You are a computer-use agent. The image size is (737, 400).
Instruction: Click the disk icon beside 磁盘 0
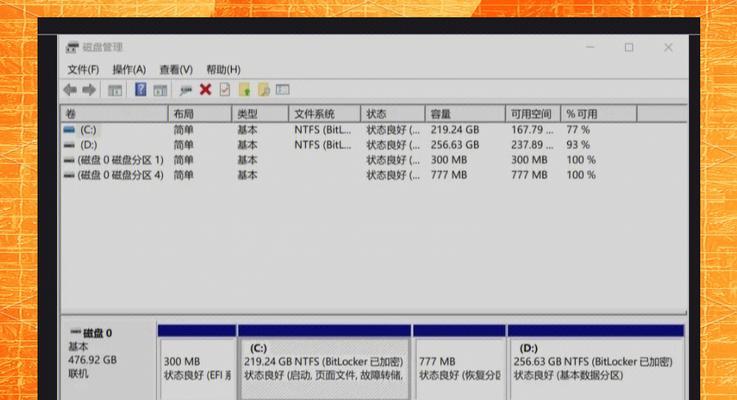(x=75, y=332)
